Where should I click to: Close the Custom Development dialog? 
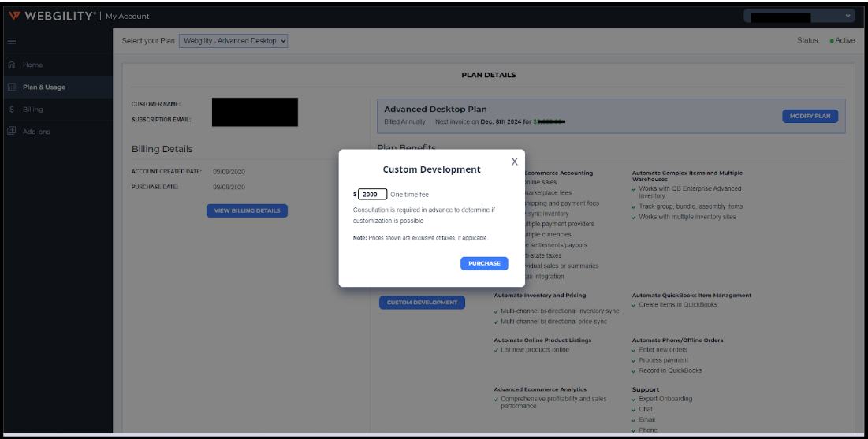(x=514, y=162)
